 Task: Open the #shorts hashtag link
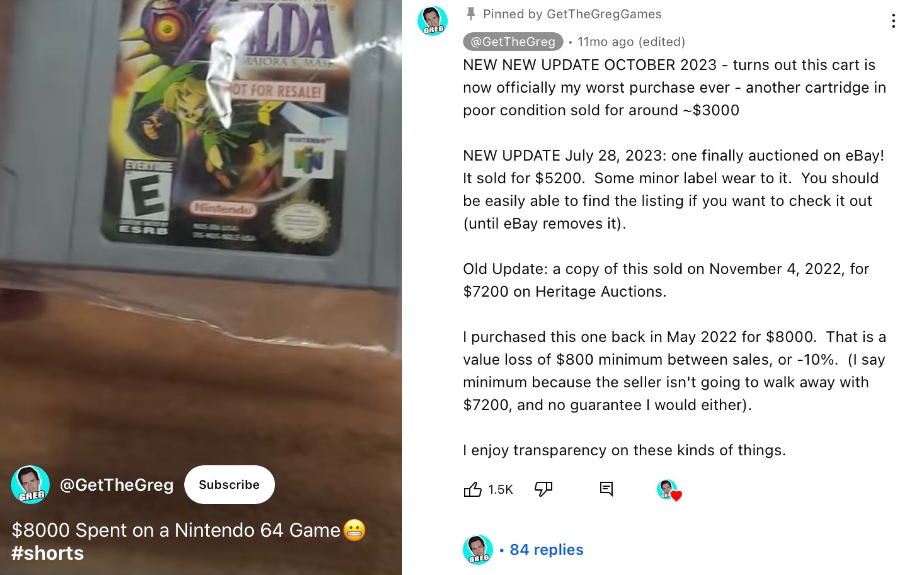click(48, 553)
